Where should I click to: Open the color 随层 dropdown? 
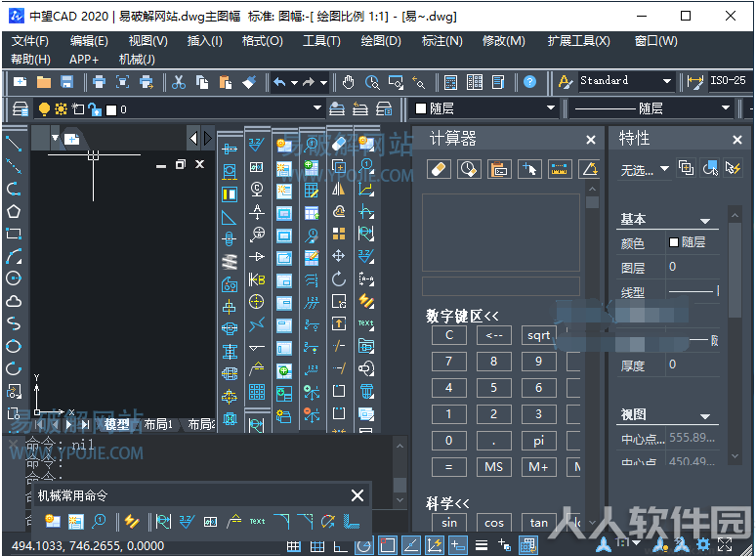click(x=550, y=108)
